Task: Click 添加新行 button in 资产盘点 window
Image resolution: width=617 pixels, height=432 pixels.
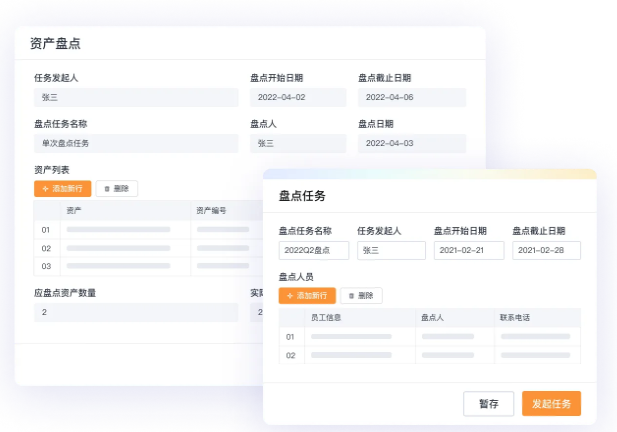Action: tap(63, 188)
